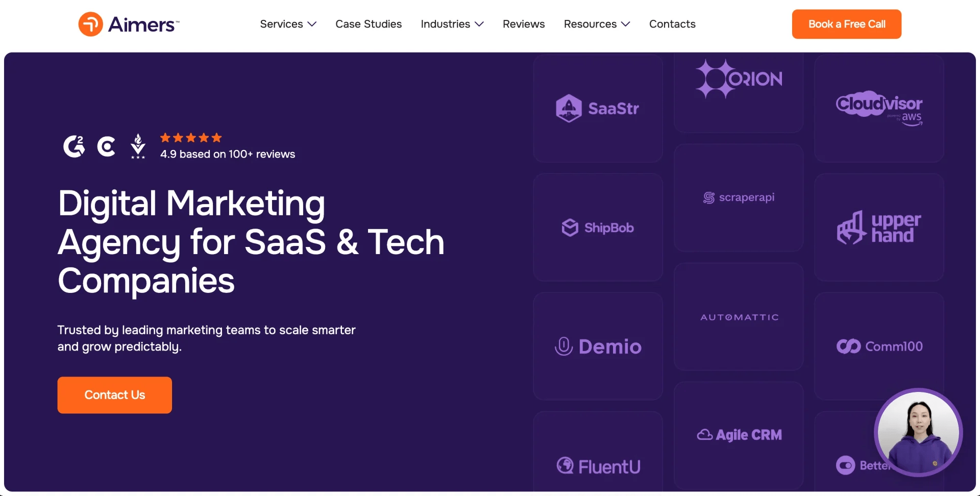Select the FluentU logo card
980x496 pixels.
click(x=598, y=452)
